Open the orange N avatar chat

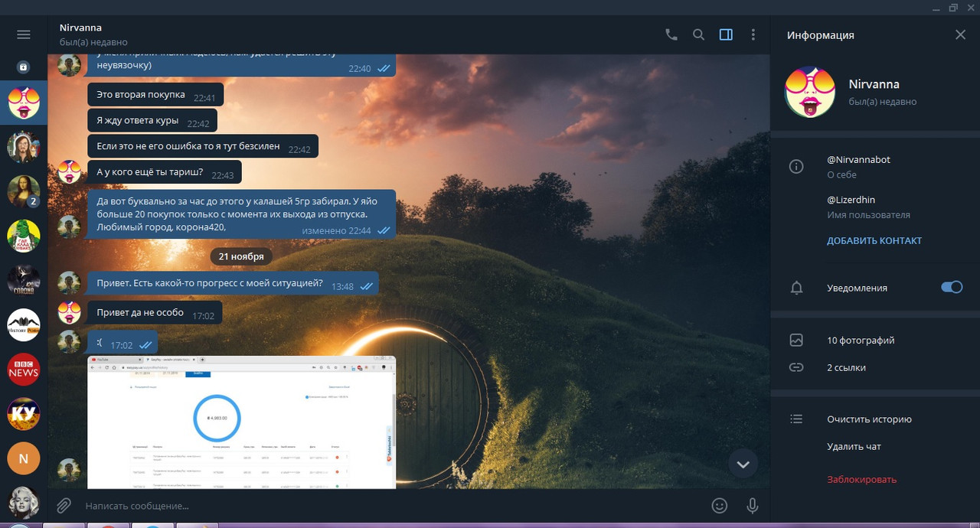click(24, 458)
